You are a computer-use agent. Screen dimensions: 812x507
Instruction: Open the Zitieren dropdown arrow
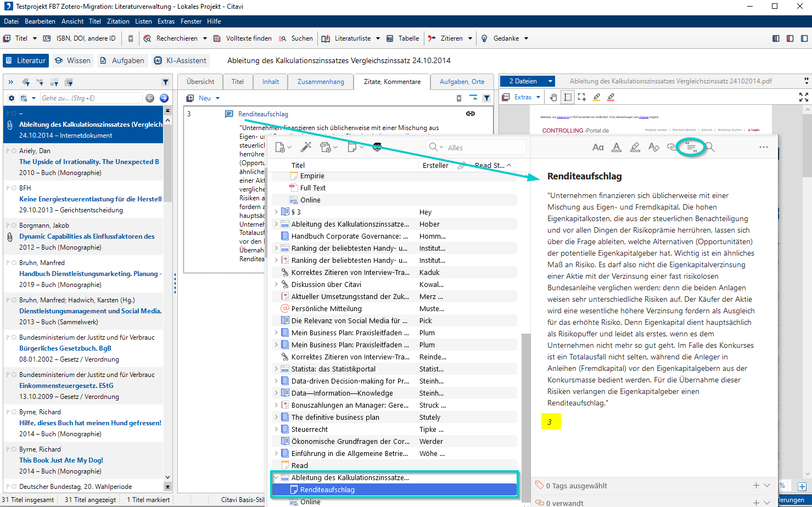click(x=470, y=38)
